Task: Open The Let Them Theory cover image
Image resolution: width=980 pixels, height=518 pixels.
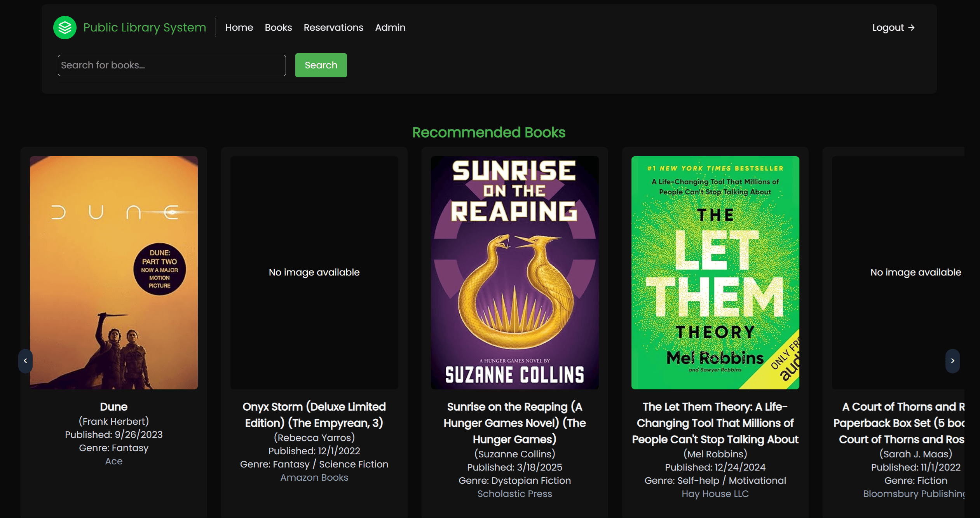Action: (x=715, y=273)
